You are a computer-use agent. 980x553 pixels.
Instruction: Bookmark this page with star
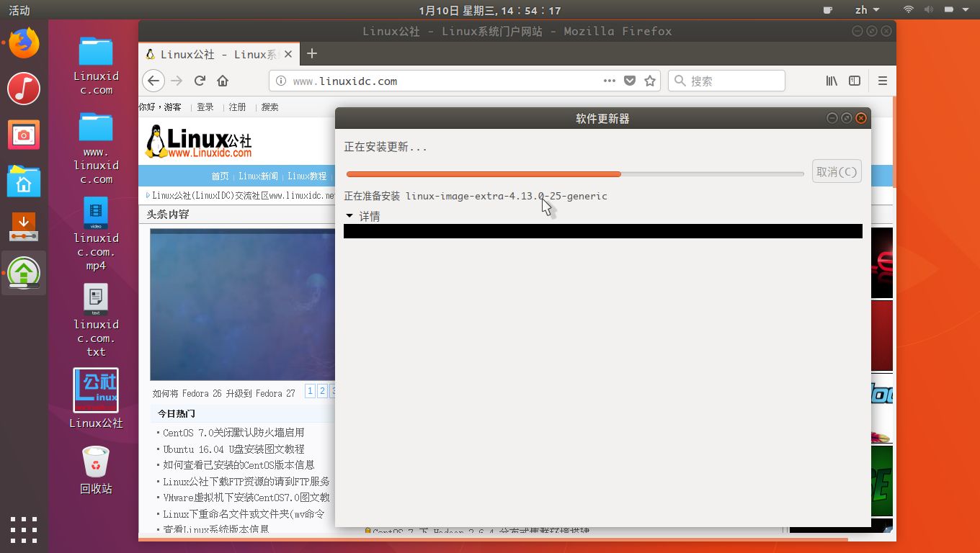point(650,81)
